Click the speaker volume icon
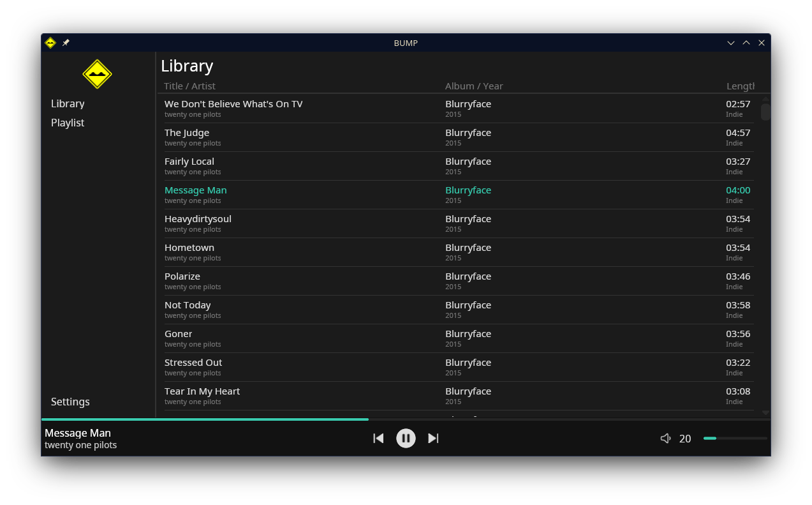The height and width of the screenshot is (505, 812). [665, 438]
